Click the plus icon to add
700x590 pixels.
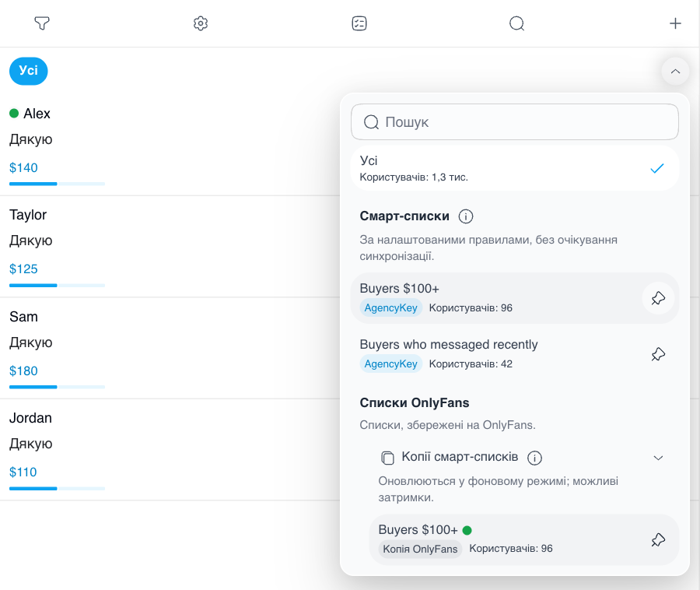point(675,23)
